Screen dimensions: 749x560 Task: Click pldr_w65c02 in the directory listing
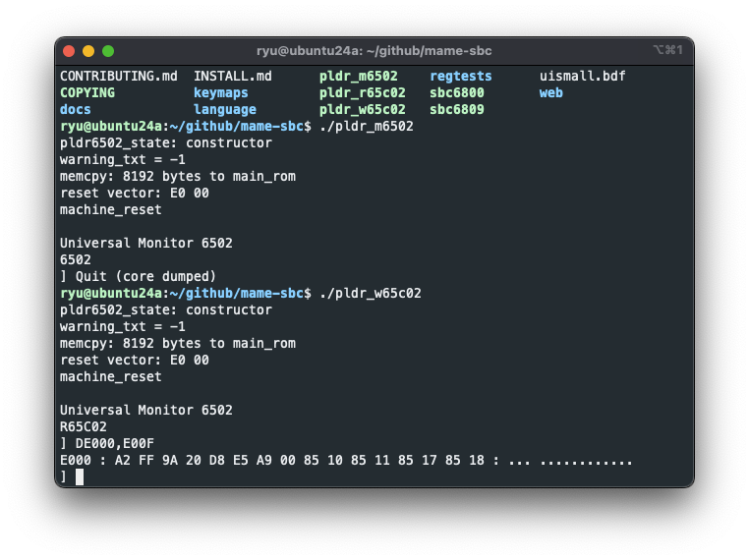point(362,109)
